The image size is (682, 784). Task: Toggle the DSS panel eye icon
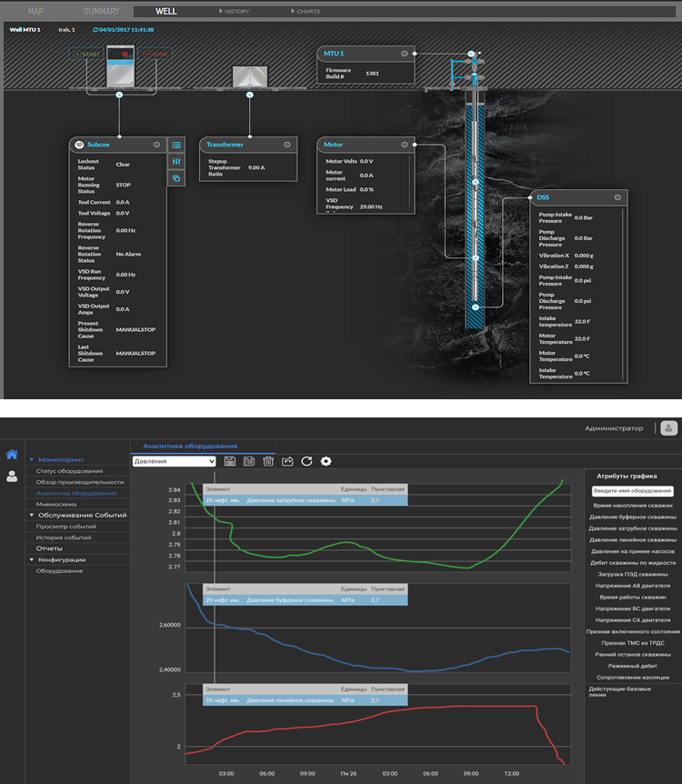617,197
